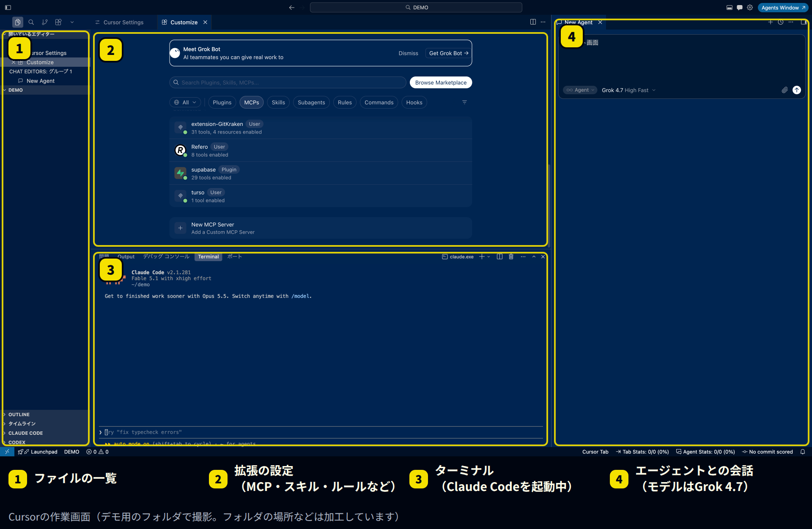Switch to the Cursor Settings tab
This screenshot has width=812, height=529.
119,22
